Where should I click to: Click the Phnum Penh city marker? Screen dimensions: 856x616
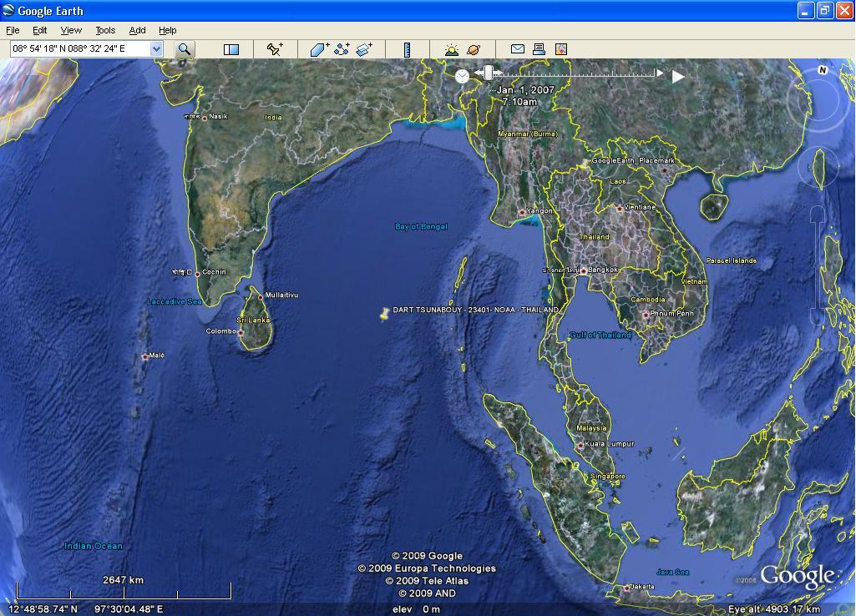[646, 315]
